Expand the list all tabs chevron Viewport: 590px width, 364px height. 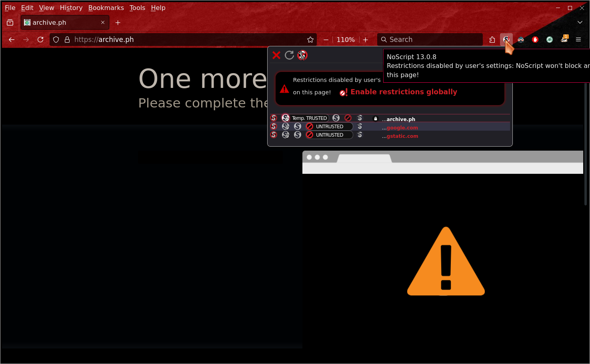580,22
